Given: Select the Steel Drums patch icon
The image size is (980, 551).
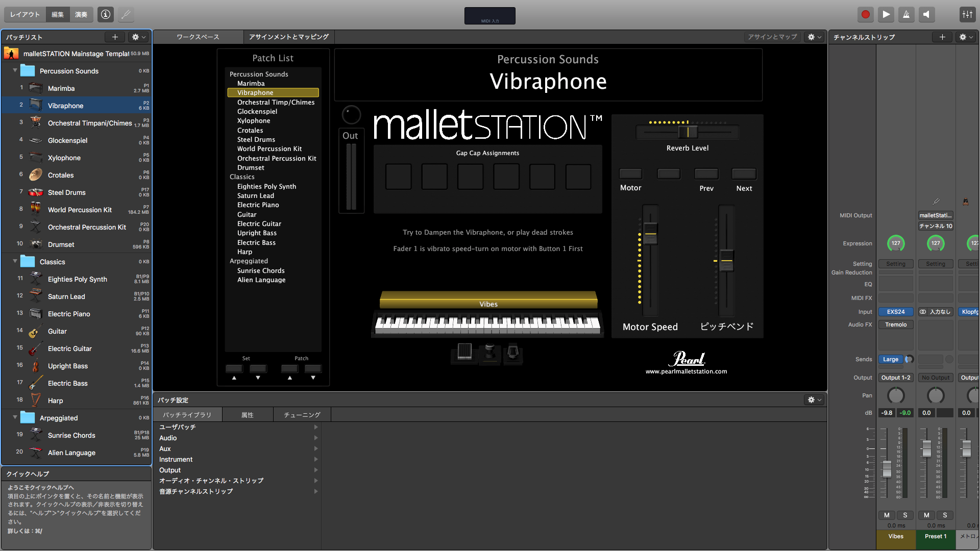Looking at the screenshot, I should pos(36,192).
